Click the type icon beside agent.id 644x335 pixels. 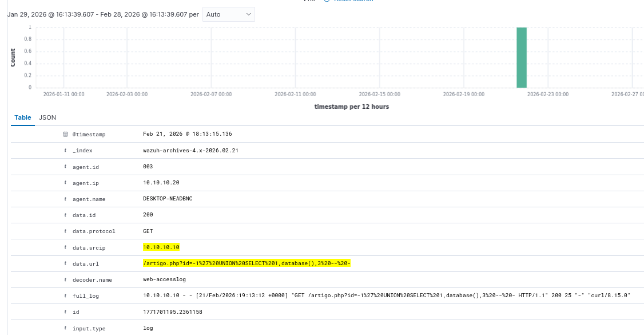pos(65,167)
